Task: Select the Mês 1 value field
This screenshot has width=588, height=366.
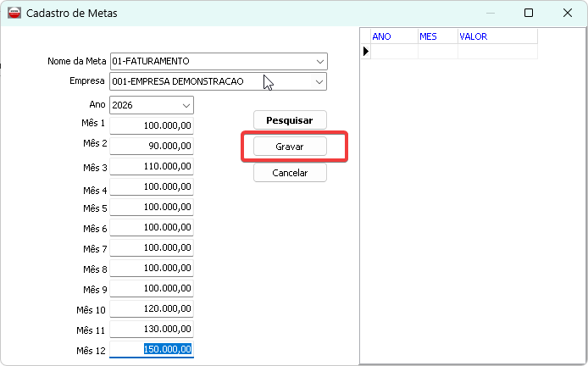Action: pyautogui.click(x=152, y=125)
